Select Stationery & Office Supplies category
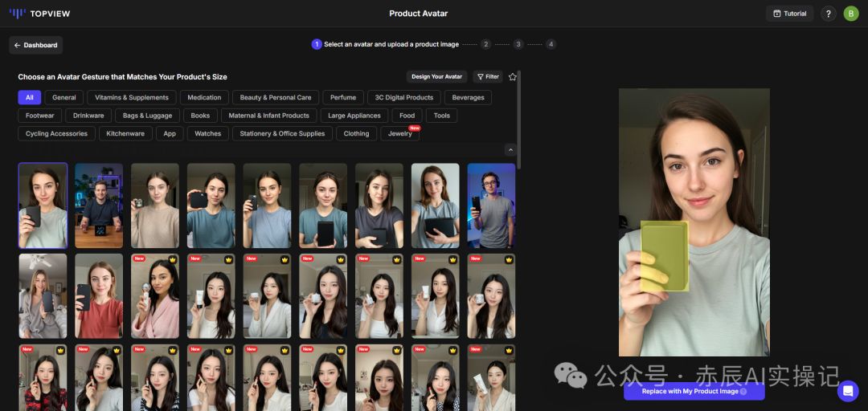Screen dimensions: 868x411 [x=282, y=133]
